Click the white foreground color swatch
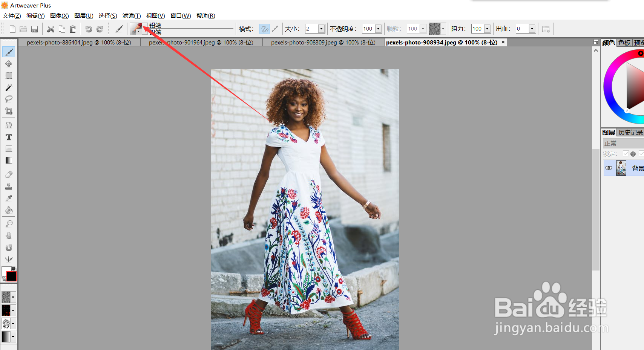This screenshot has width=644, height=350. (x=5, y=271)
